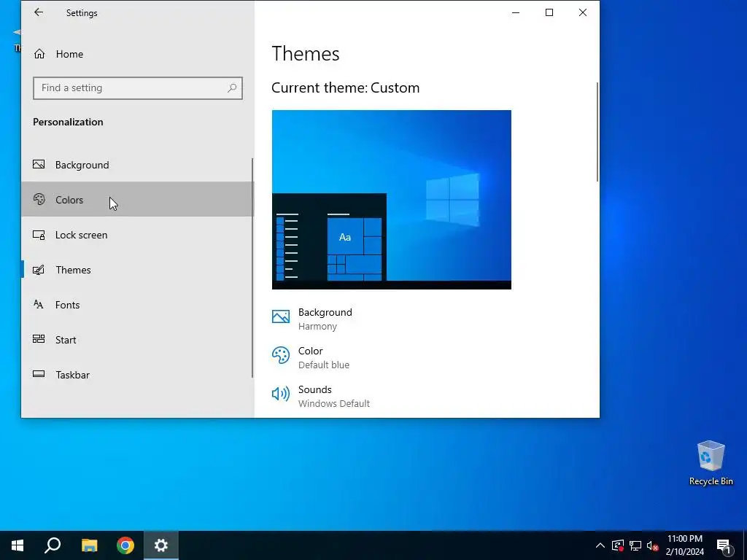
Task: Click the Home house icon
Action: [39, 54]
